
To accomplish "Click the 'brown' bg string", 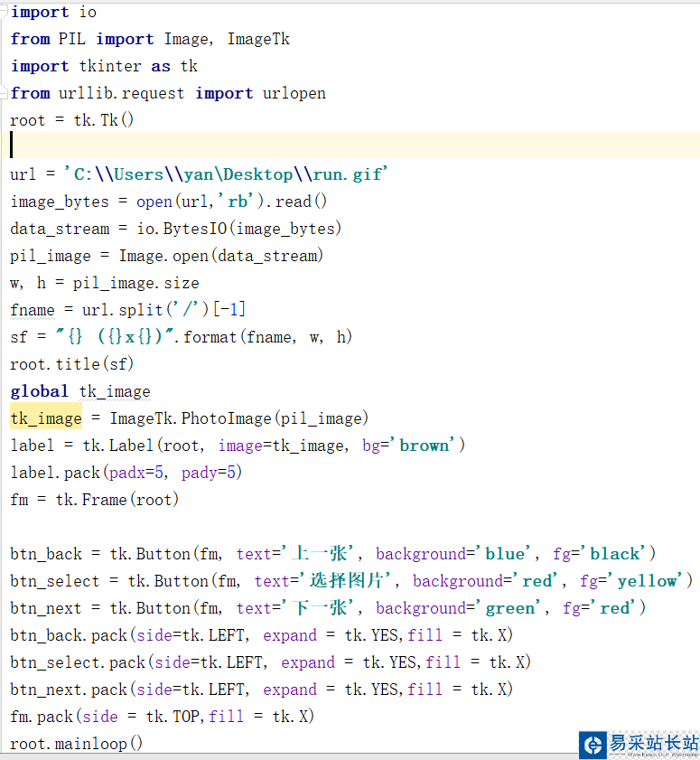I will (x=424, y=445).
